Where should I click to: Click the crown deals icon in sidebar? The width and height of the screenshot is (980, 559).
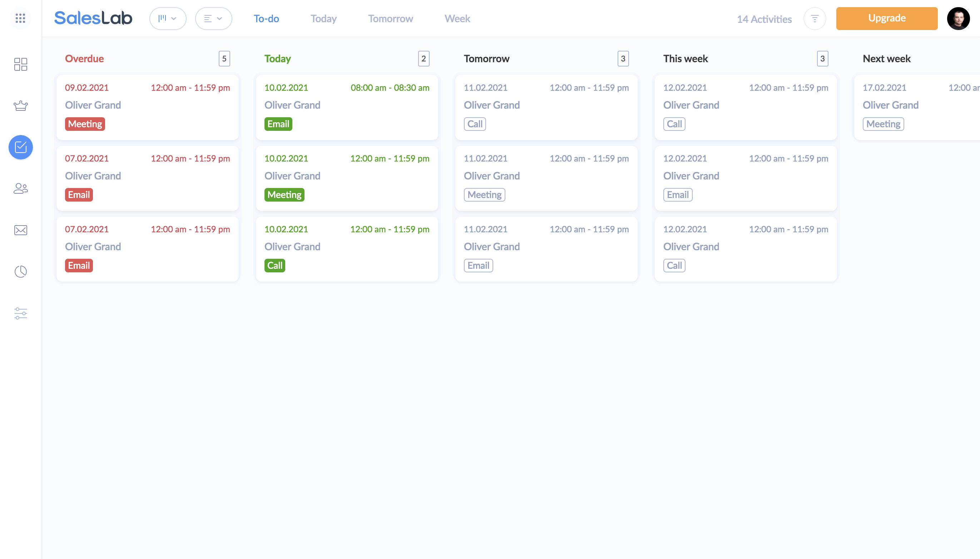[x=20, y=105]
